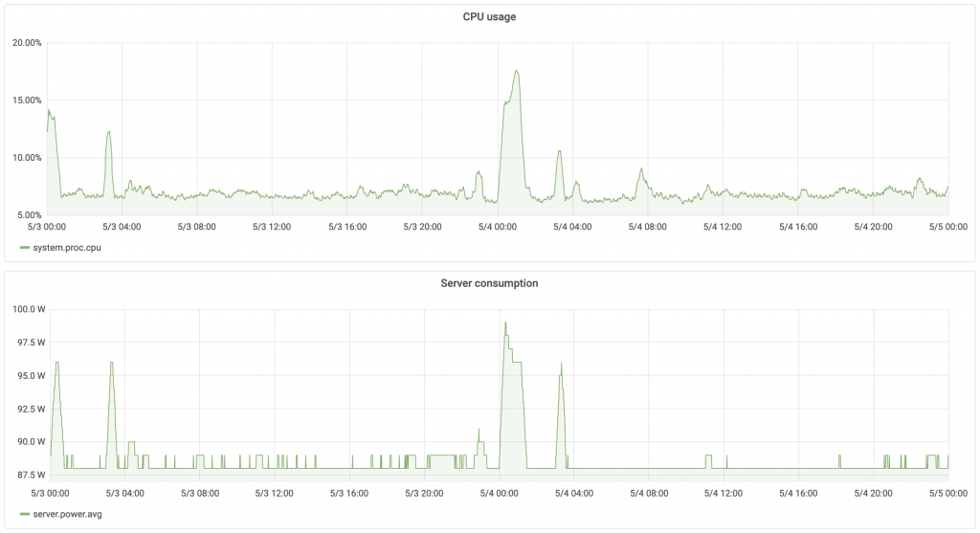980x533 pixels.
Task: Click the 20.00% label on CPU usage axis
Action: coord(26,43)
